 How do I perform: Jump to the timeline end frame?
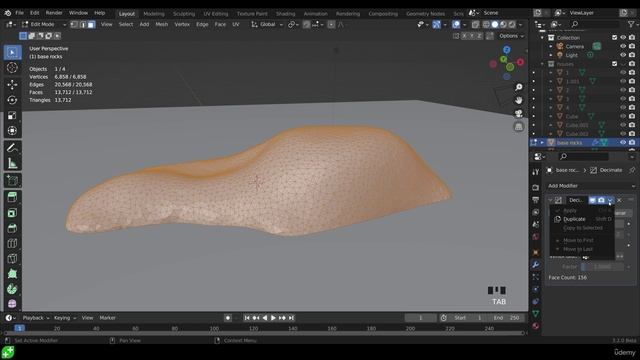291,318
